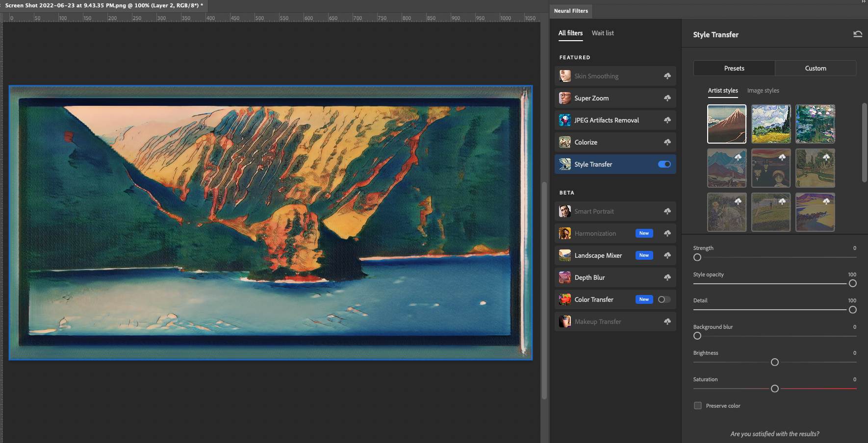
Task: Select the Van Gogh wheat field style thumbnail
Action: 771,124
